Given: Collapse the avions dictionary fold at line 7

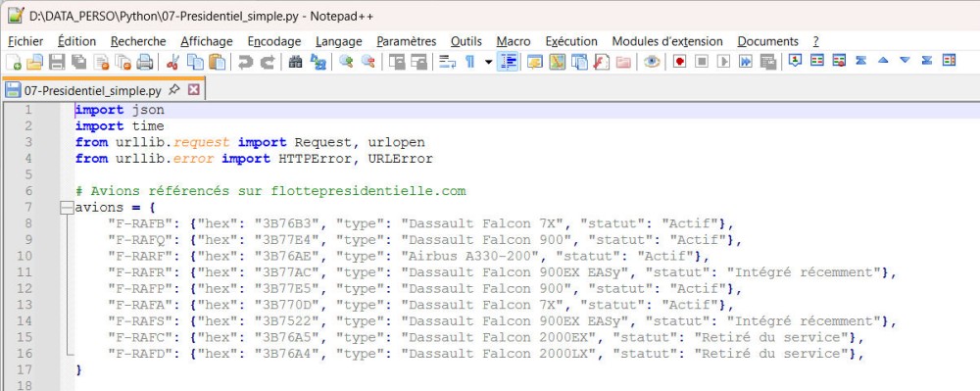Looking at the screenshot, I should pyautogui.click(x=67, y=208).
